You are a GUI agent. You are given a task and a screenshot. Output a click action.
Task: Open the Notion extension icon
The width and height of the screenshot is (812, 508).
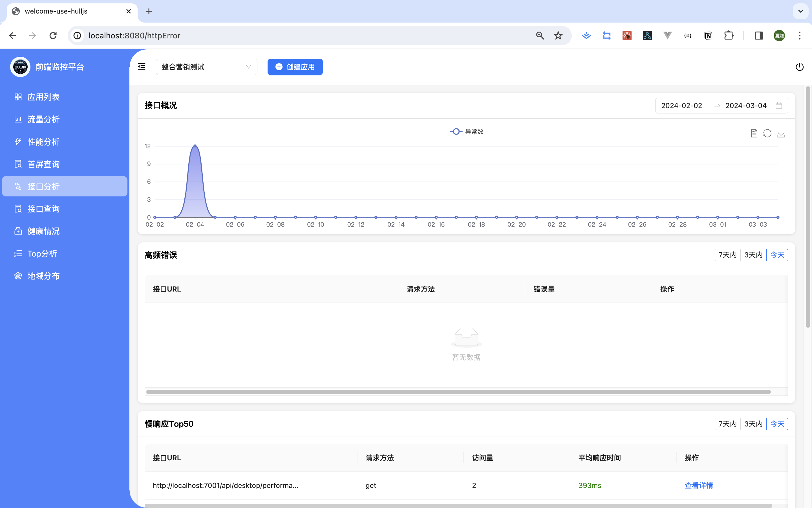(708, 36)
